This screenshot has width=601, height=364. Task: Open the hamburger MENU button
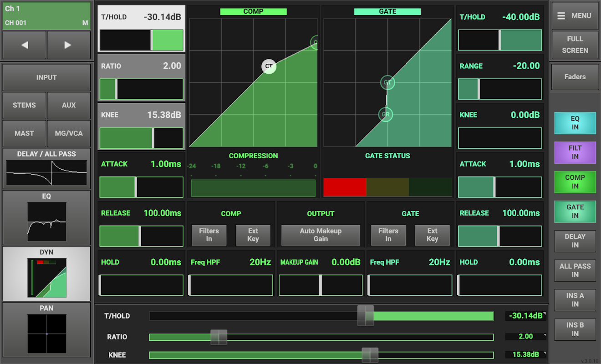[575, 15]
